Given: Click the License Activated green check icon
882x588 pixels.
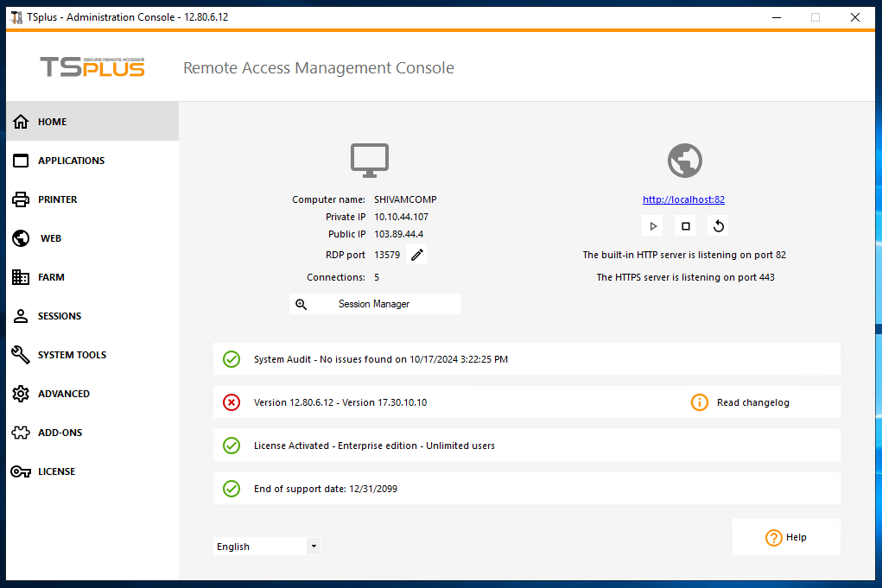Looking at the screenshot, I should [232, 446].
